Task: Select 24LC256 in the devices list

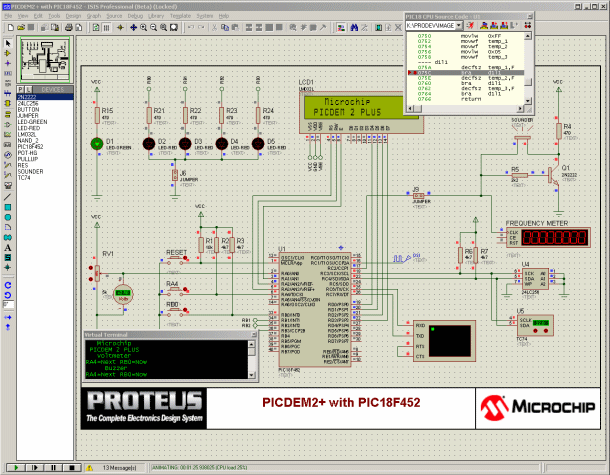Action: [45, 103]
